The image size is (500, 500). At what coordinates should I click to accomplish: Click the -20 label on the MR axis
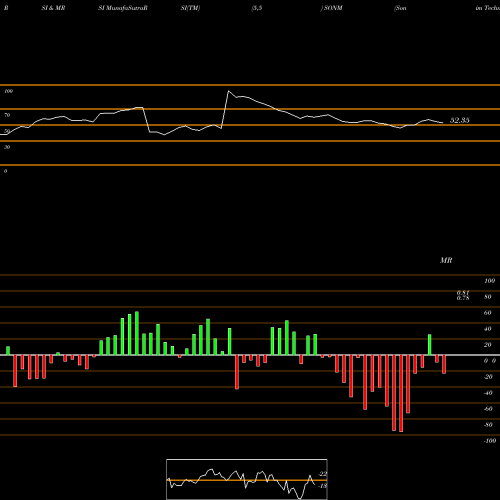pos(488,377)
